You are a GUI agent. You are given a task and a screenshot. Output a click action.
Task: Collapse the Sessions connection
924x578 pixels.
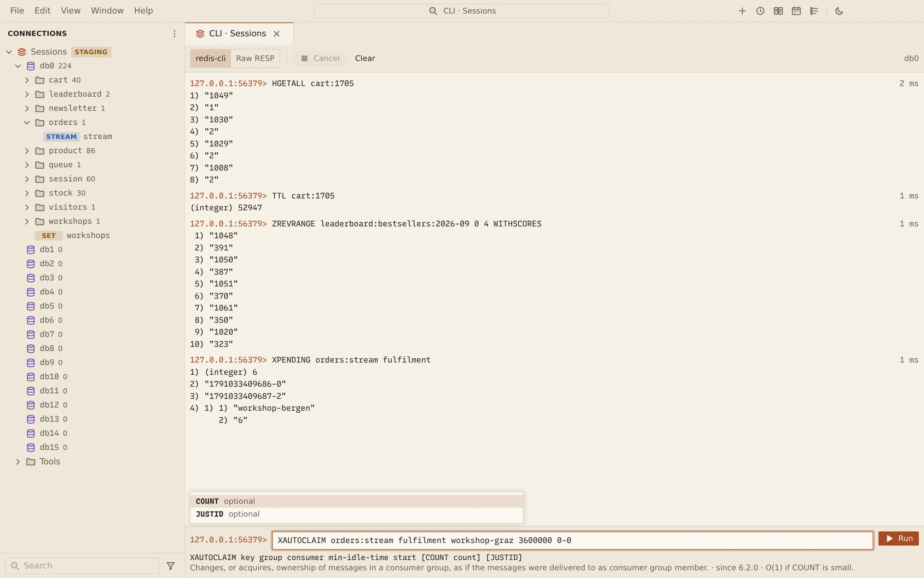[9, 52]
